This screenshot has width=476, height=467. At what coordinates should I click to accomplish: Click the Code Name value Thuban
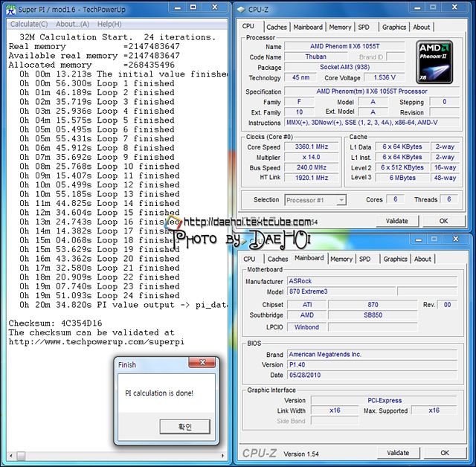(315, 57)
